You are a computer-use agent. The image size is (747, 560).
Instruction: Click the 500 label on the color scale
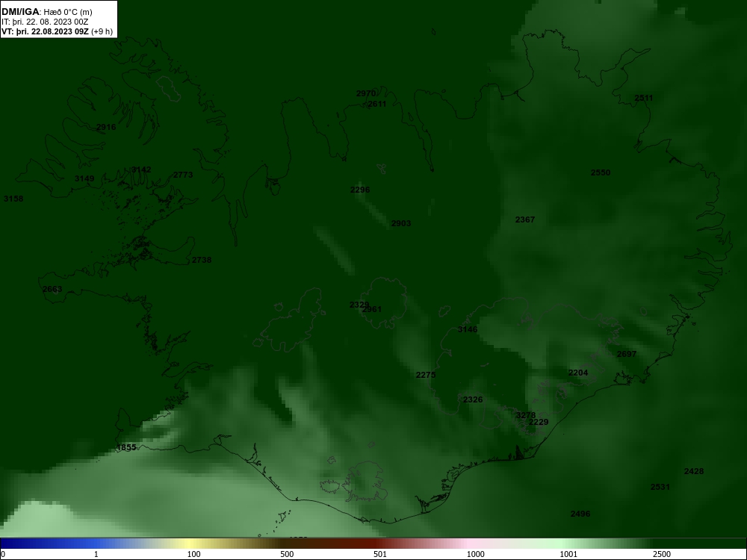tap(287, 554)
